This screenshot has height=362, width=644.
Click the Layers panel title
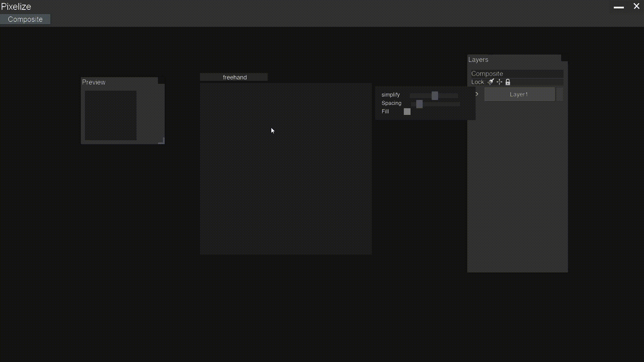click(x=478, y=60)
